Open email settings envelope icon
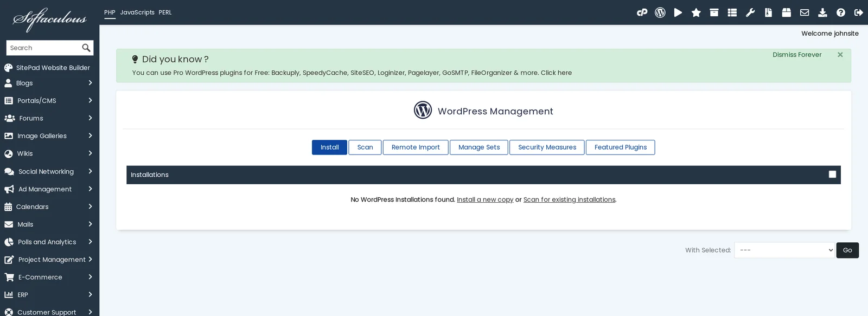 pyautogui.click(x=805, y=12)
